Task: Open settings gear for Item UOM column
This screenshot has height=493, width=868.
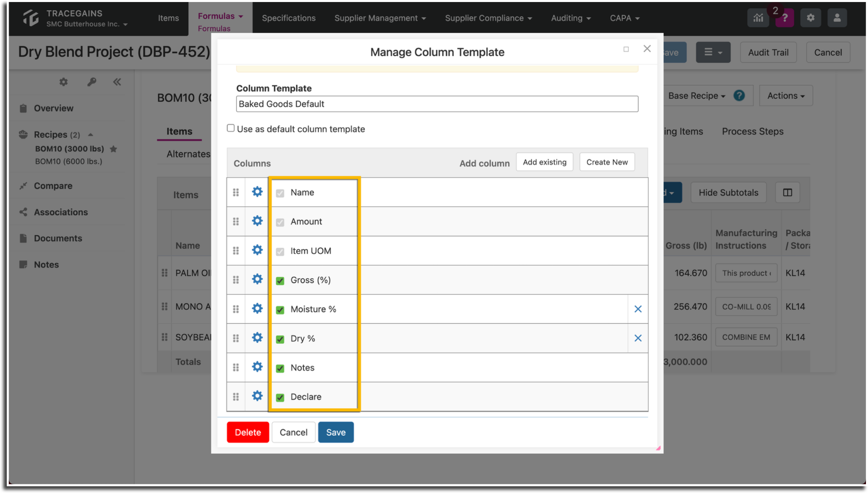Action: tap(257, 250)
